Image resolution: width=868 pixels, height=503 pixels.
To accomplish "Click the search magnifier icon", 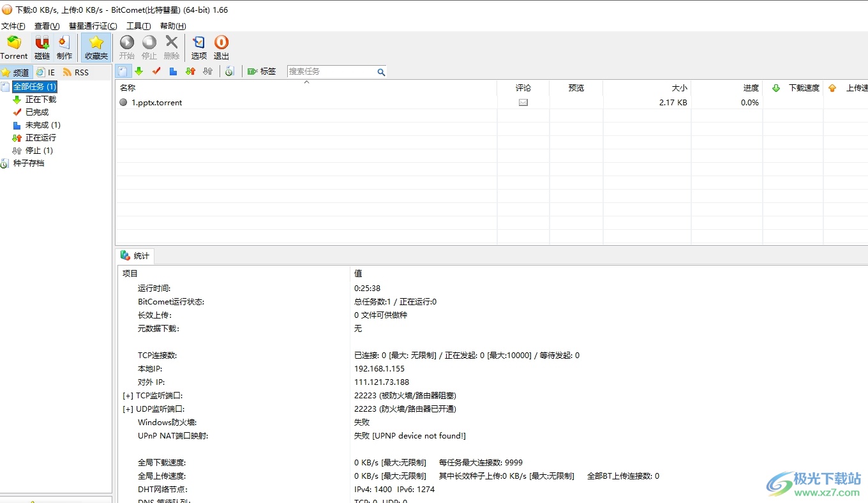I will [381, 72].
